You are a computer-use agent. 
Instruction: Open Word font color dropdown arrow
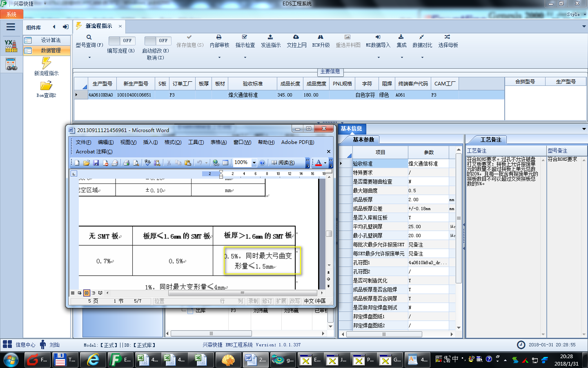tap(325, 163)
